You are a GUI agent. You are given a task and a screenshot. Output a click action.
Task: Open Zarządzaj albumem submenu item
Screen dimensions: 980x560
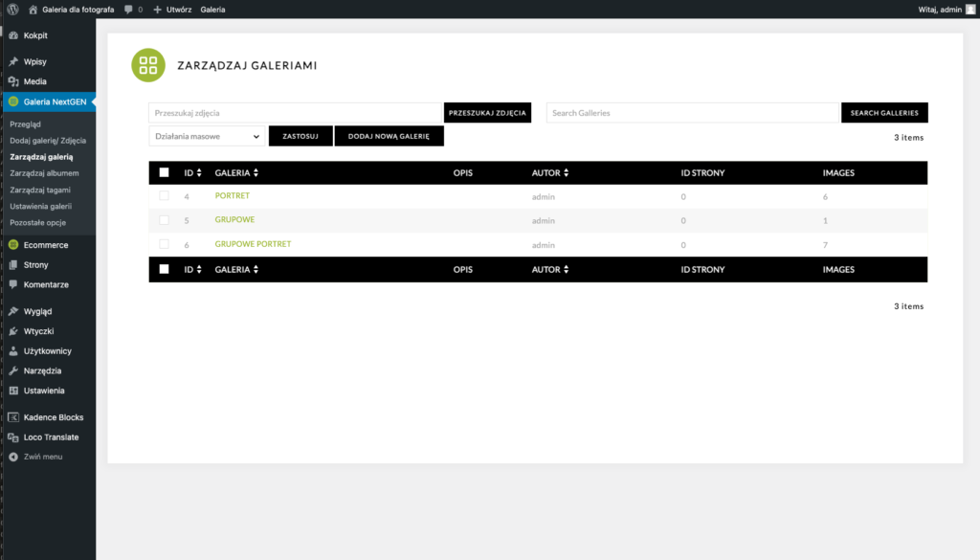click(44, 173)
